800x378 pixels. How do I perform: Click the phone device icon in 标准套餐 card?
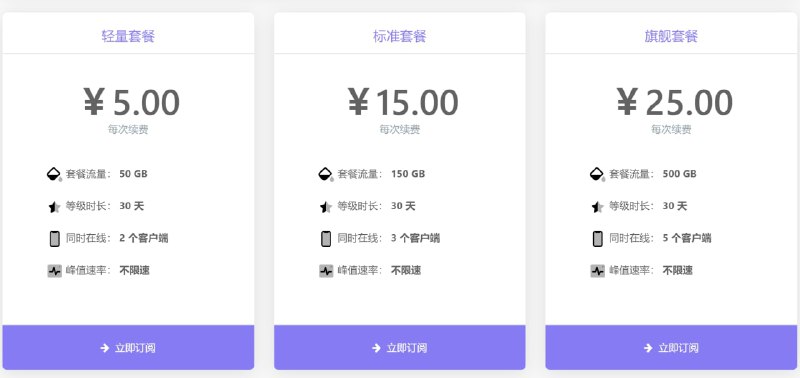326,239
